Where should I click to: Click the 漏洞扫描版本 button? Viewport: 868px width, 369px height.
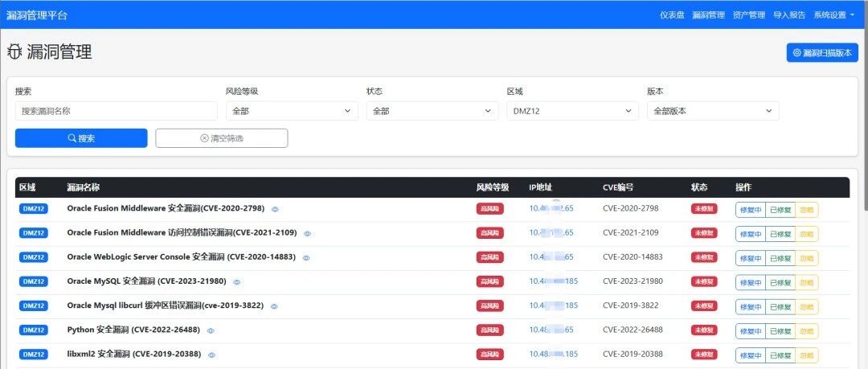(822, 52)
